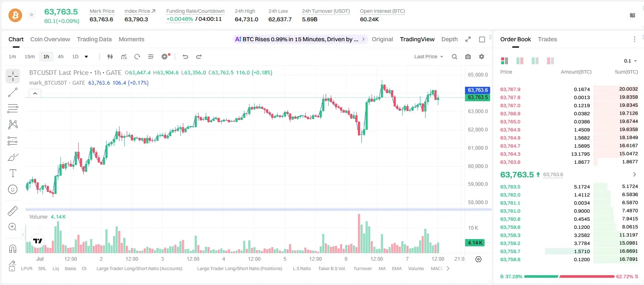Expand the order book 0.1 precision dropdown

[631, 61]
